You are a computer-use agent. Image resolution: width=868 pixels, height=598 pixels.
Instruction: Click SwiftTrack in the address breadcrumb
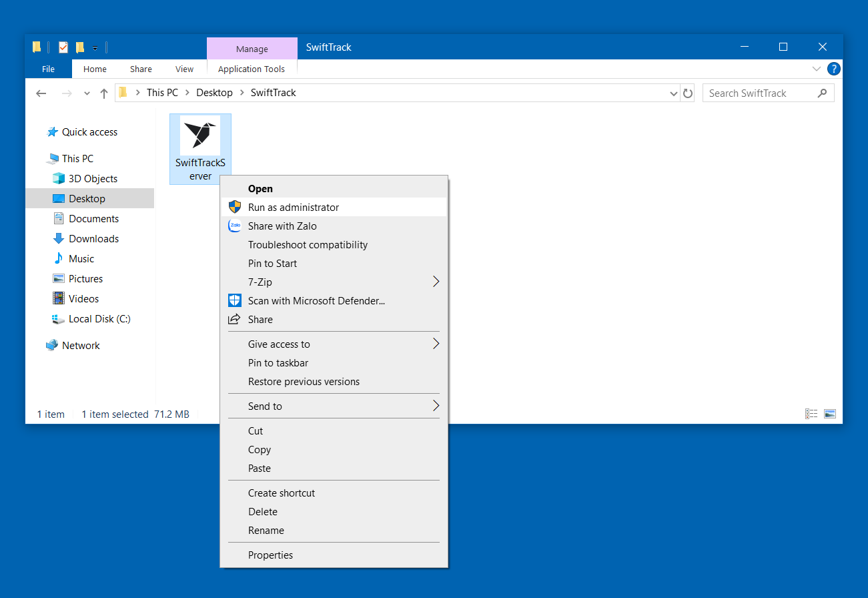click(273, 93)
